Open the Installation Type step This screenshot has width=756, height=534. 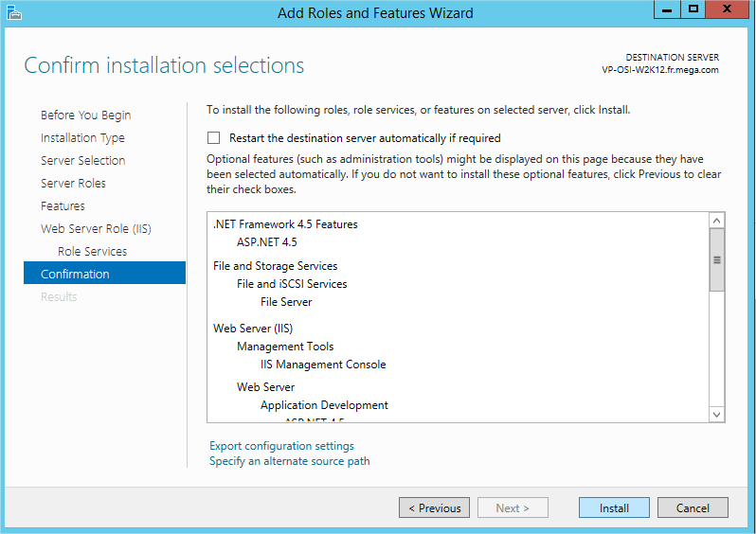click(82, 138)
